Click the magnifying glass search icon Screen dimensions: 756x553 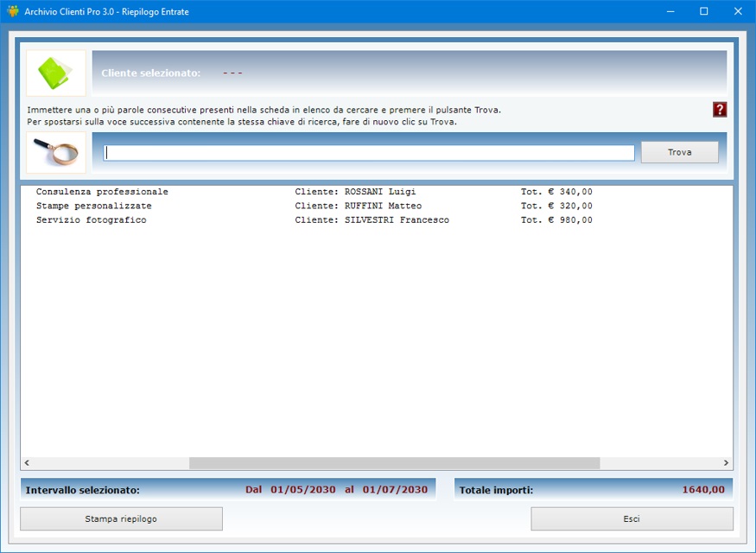click(x=56, y=152)
